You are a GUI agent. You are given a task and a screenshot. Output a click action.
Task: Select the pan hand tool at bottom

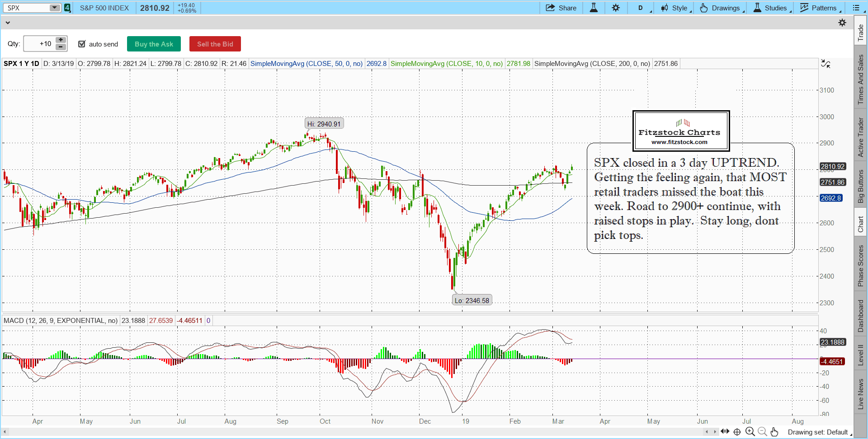click(774, 432)
